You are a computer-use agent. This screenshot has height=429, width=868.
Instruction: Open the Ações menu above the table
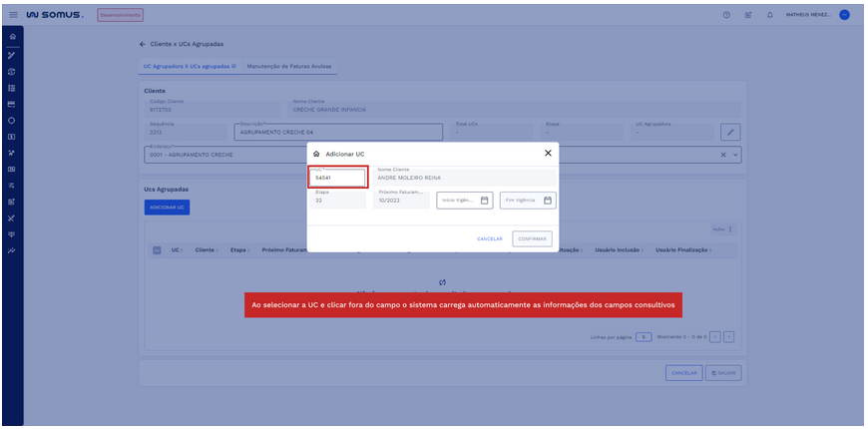(723, 229)
